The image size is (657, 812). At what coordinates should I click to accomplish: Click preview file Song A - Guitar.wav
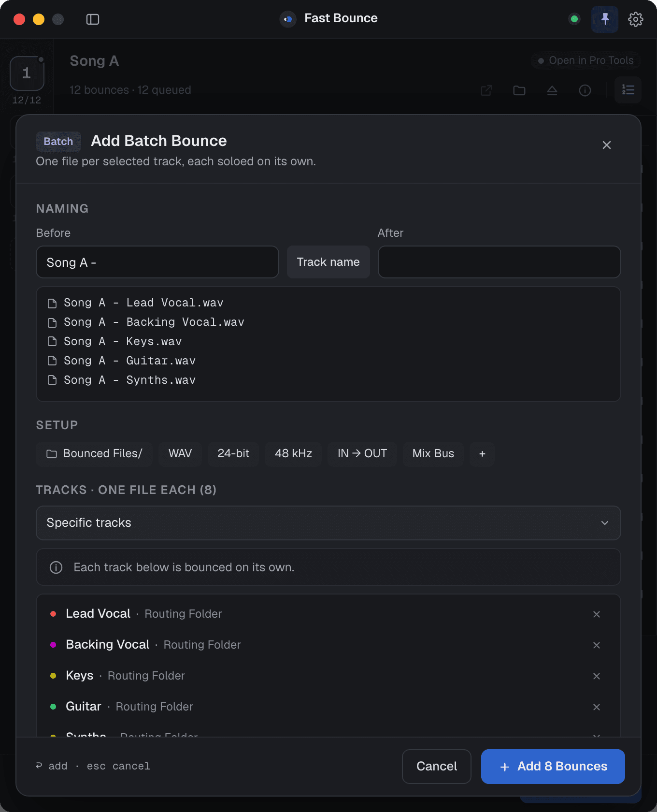click(x=122, y=361)
